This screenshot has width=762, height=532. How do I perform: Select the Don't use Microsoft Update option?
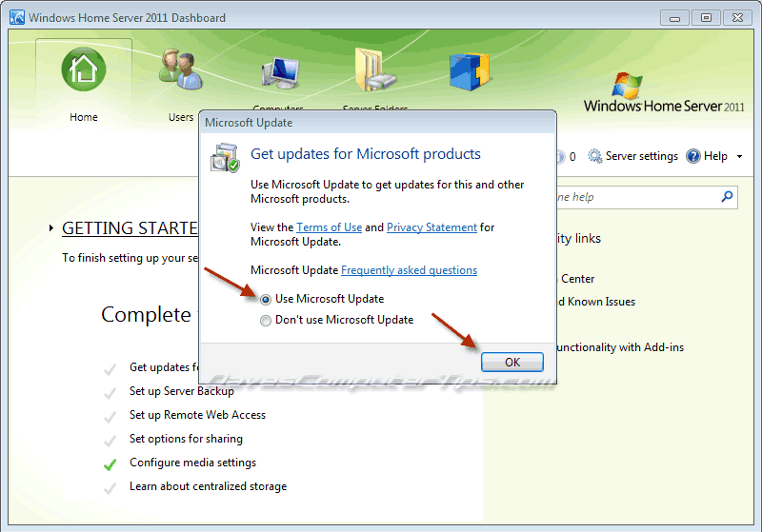266,321
